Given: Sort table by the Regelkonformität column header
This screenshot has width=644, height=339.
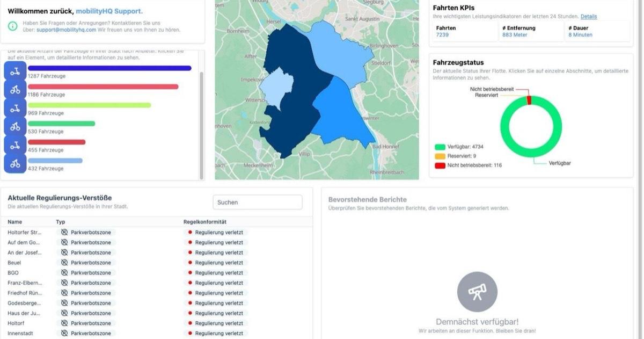Looking at the screenshot, I should tap(205, 222).
